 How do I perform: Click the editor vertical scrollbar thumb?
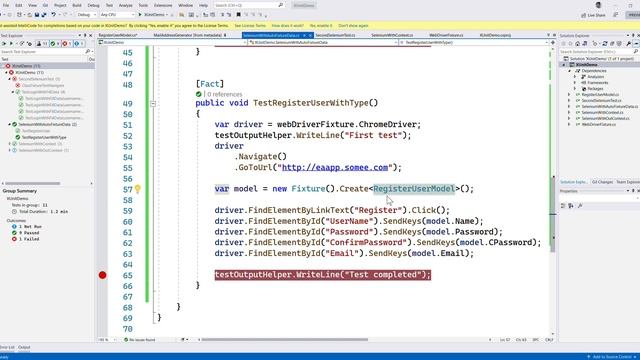553,213
